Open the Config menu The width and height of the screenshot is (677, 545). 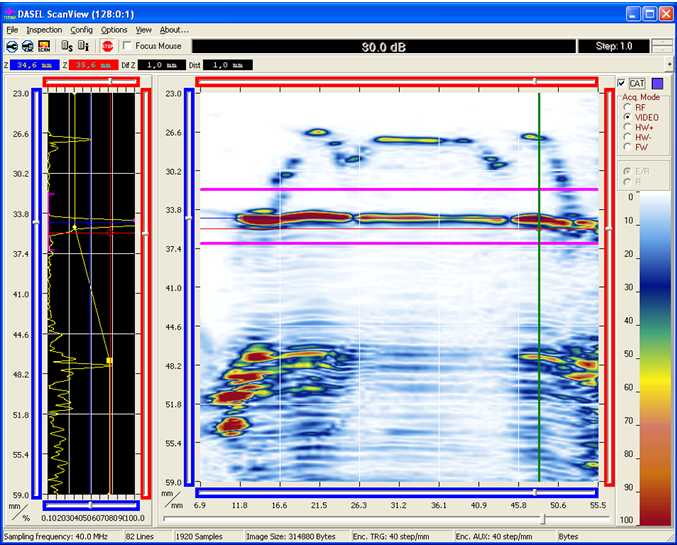tap(81, 30)
